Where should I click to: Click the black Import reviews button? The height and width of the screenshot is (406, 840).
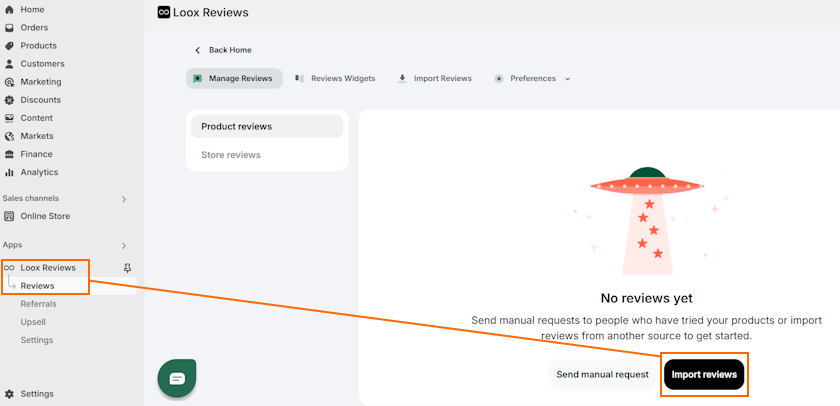[x=704, y=374]
